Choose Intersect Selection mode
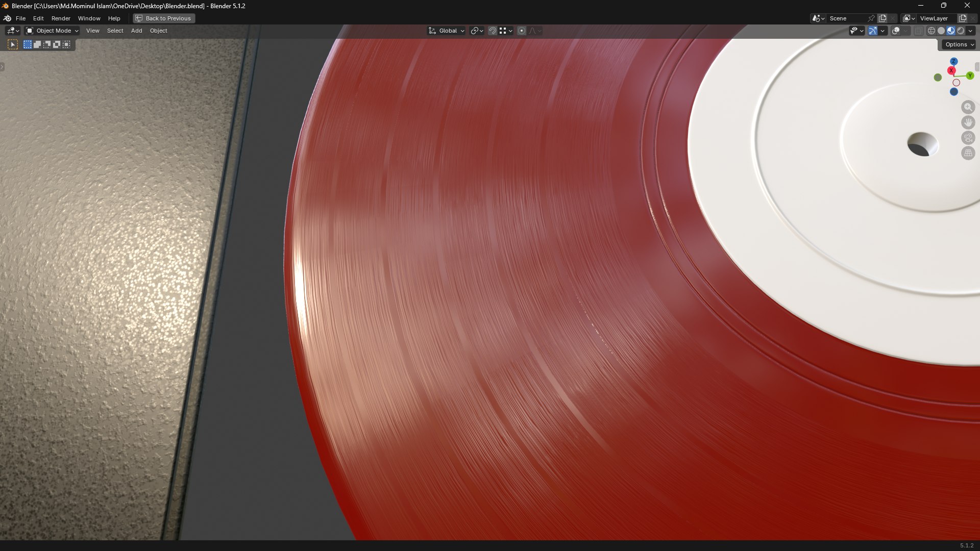980x551 pixels. [x=66, y=44]
